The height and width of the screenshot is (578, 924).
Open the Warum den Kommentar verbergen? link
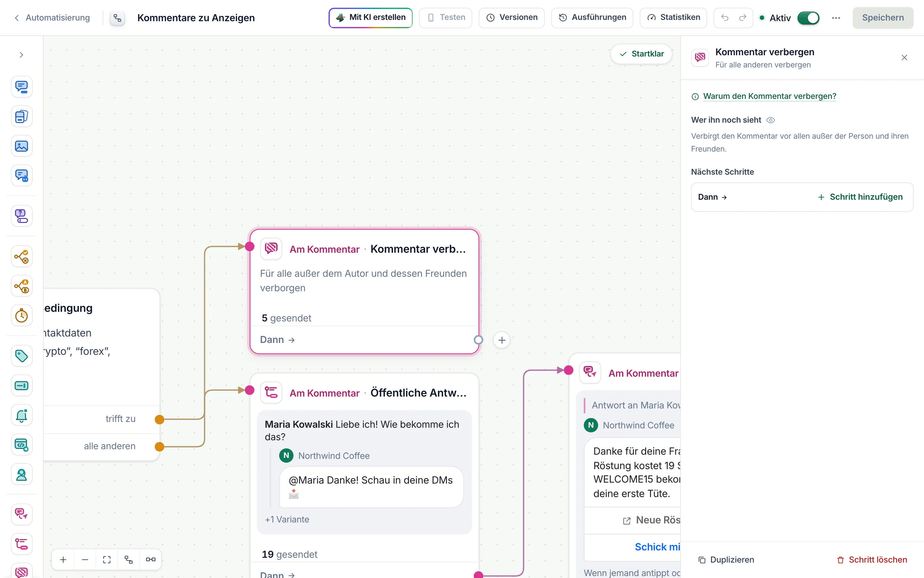(769, 96)
